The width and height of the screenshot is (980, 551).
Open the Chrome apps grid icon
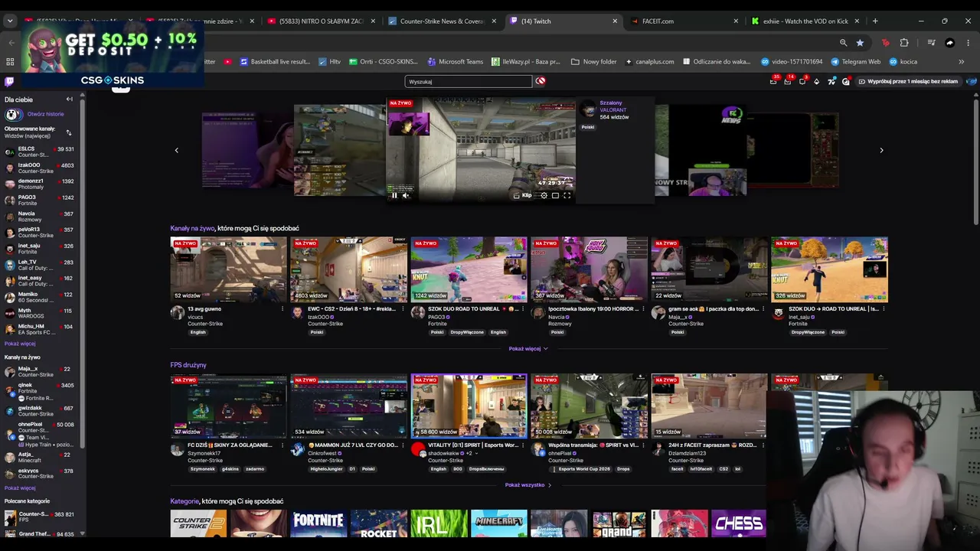click(x=10, y=61)
